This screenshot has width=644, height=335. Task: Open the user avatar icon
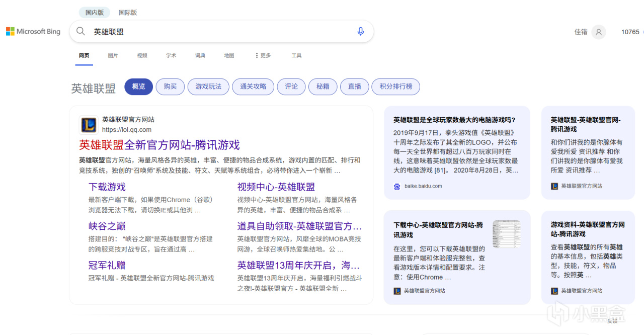point(599,32)
